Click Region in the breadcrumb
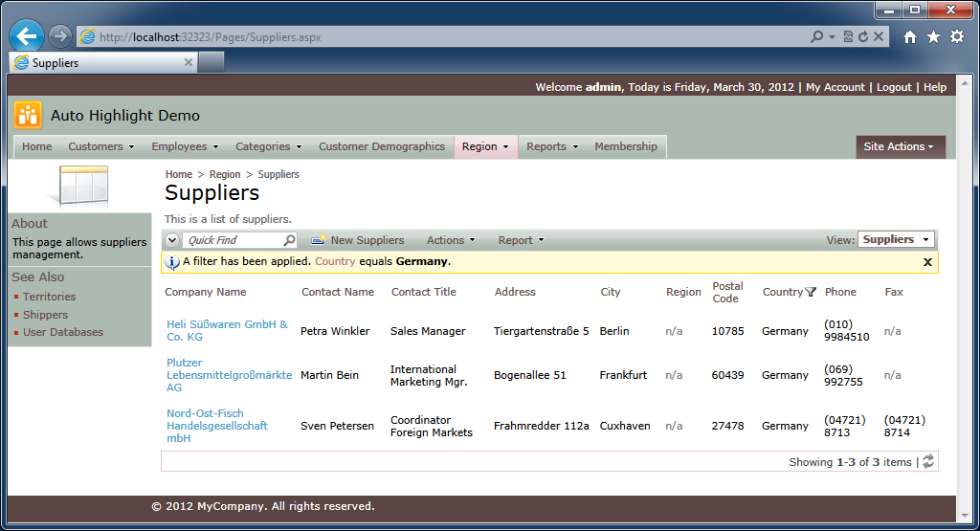Image resolution: width=980 pixels, height=531 pixels. click(225, 174)
